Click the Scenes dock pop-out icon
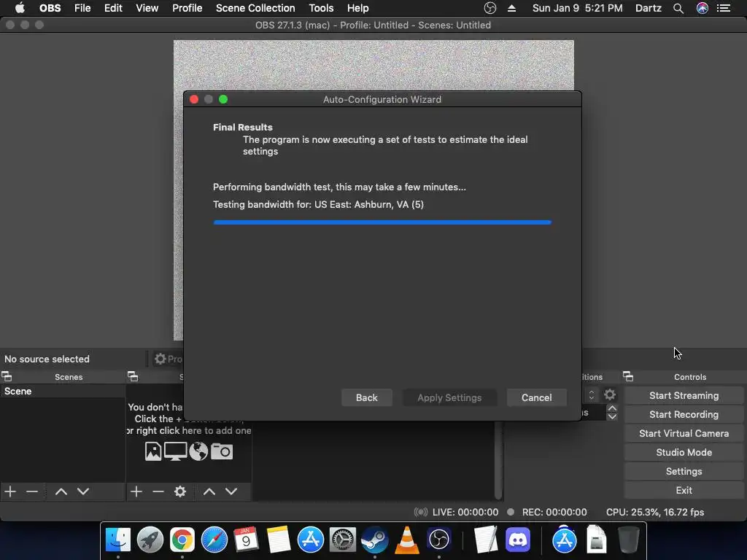 [x=7, y=377]
